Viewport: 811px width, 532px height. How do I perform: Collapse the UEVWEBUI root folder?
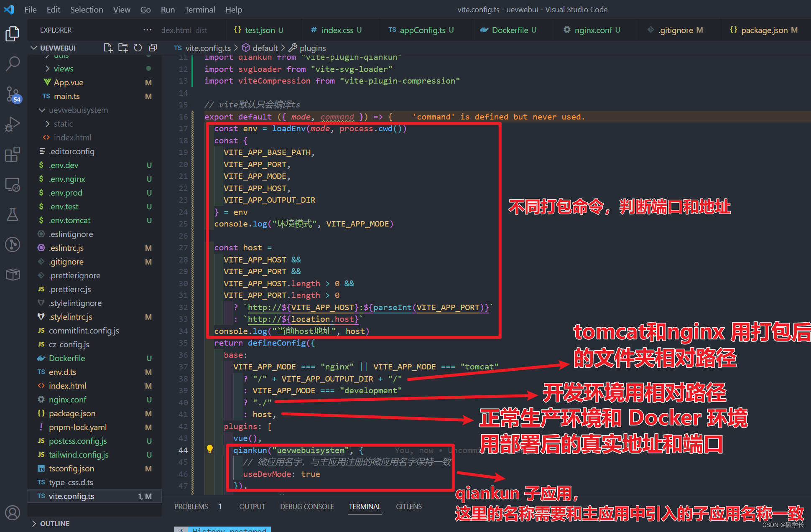(58, 48)
